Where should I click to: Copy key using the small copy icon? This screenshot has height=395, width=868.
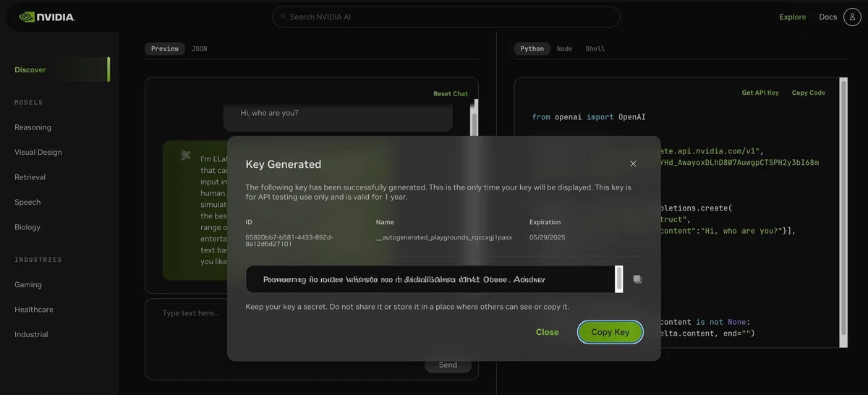[x=637, y=279]
